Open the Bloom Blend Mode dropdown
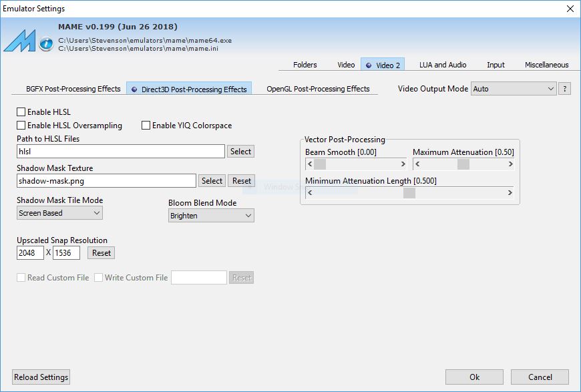The width and height of the screenshot is (581, 392). pos(211,216)
